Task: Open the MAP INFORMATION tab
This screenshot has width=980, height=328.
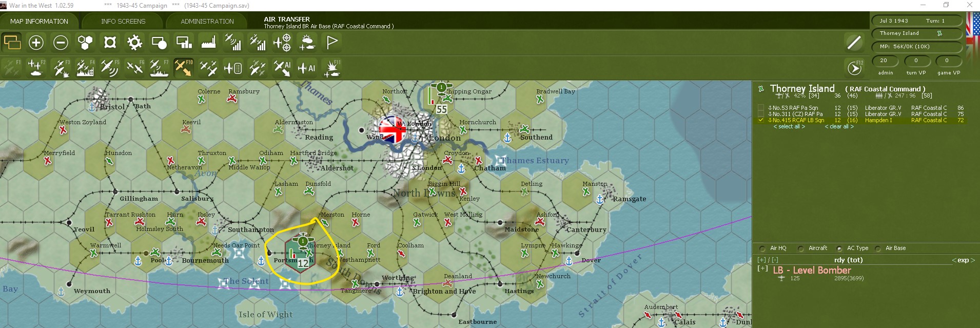Action: click(x=39, y=21)
